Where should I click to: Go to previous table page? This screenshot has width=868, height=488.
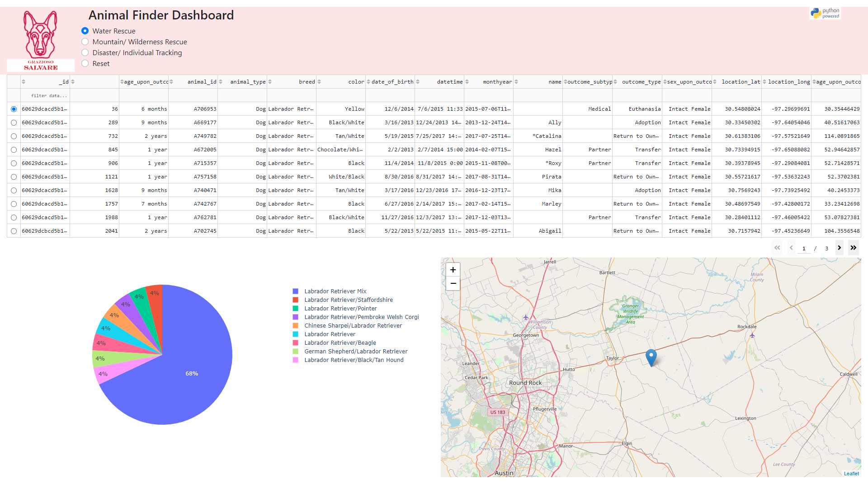(x=791, y=248)
